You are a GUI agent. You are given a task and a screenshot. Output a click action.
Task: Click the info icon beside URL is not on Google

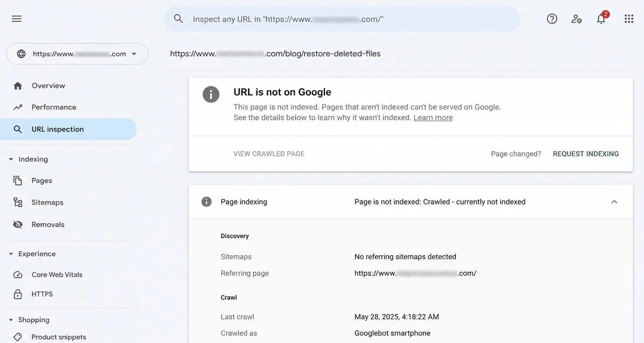click(x=211, y=94)
